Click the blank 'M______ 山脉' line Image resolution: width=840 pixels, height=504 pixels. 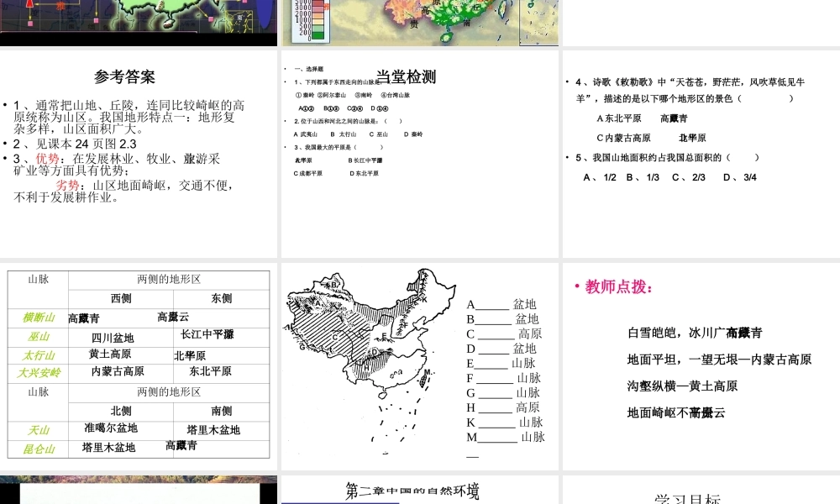coord(506,437)
